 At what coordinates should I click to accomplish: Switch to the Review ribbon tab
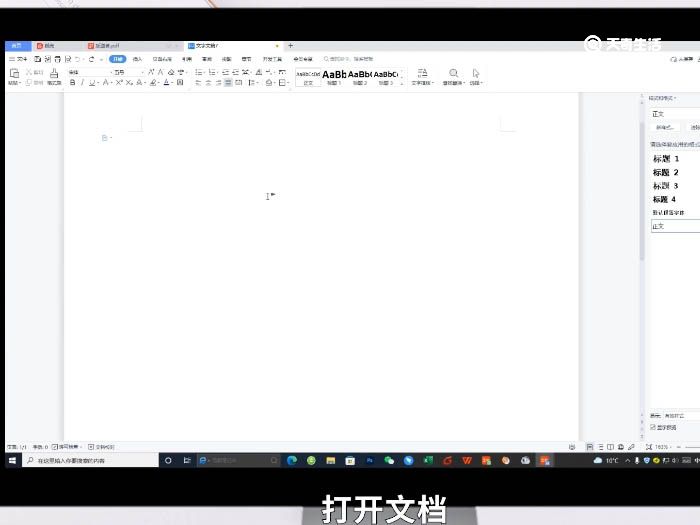pos(207,59)
